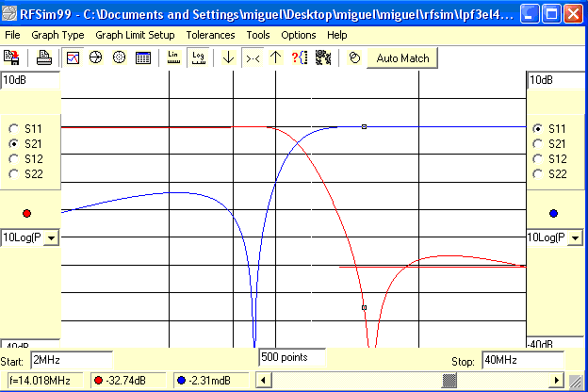Click the save/export data toolbar icon

point(11,57)
